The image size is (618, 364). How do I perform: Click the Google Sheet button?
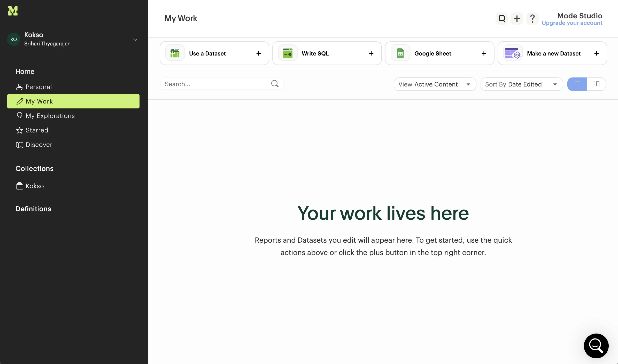[440, 53]
